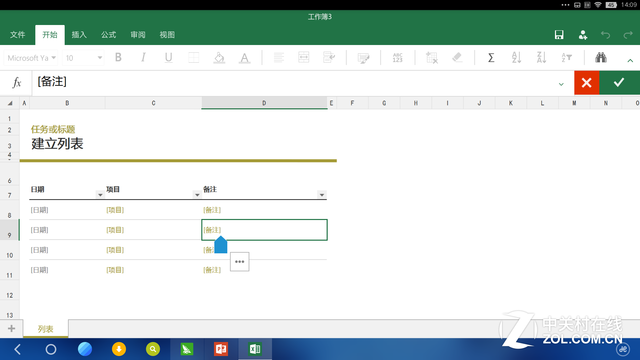The image size is (640, 360).
Task: Click the redo arrow
Action: pyautogui.click(x=628, y=35)
